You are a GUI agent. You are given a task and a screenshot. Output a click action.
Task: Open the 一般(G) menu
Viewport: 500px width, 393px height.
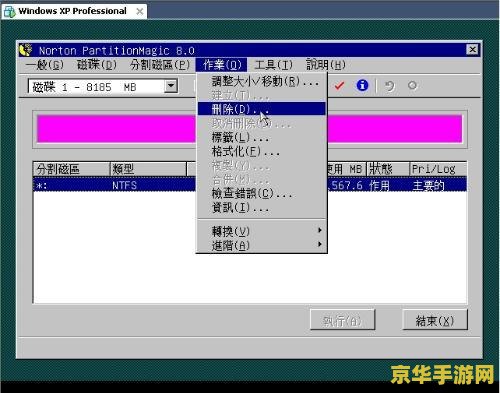pyautogui.click(x=45, y=65)
